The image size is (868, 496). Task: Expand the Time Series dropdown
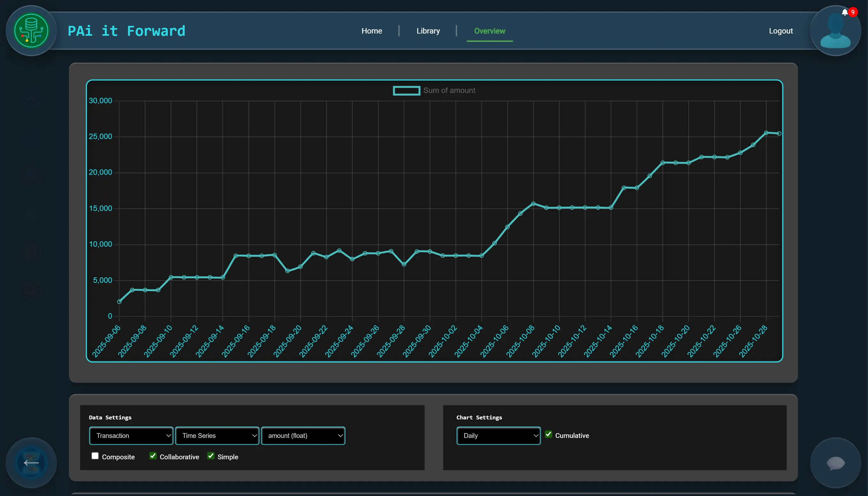coord(217,436)
